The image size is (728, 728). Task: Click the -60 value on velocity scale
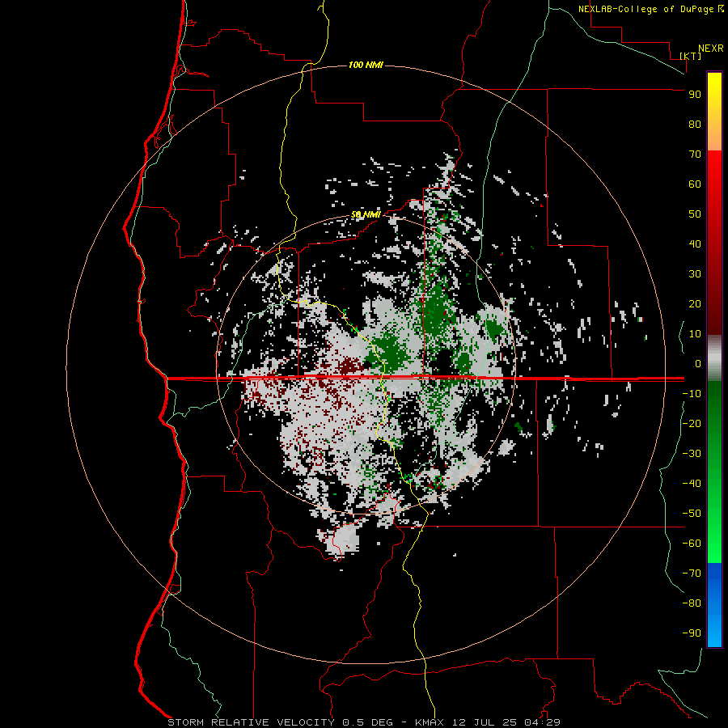click(692, 544)
